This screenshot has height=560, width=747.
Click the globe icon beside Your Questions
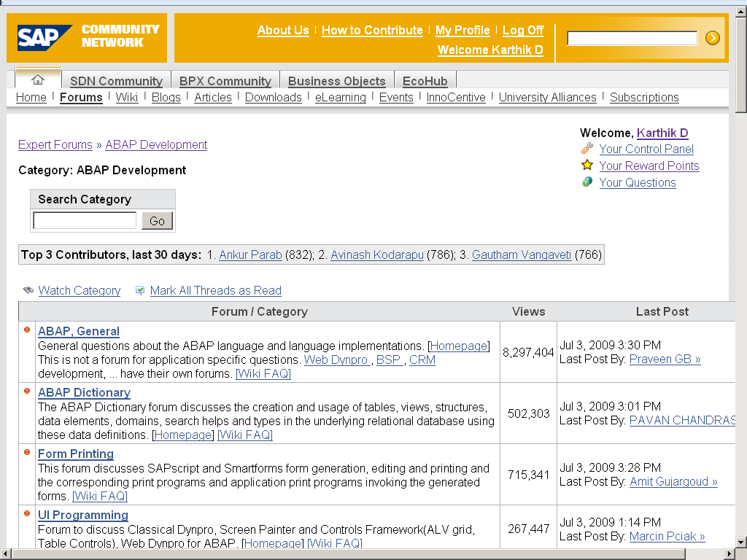(x=587, y=182)
